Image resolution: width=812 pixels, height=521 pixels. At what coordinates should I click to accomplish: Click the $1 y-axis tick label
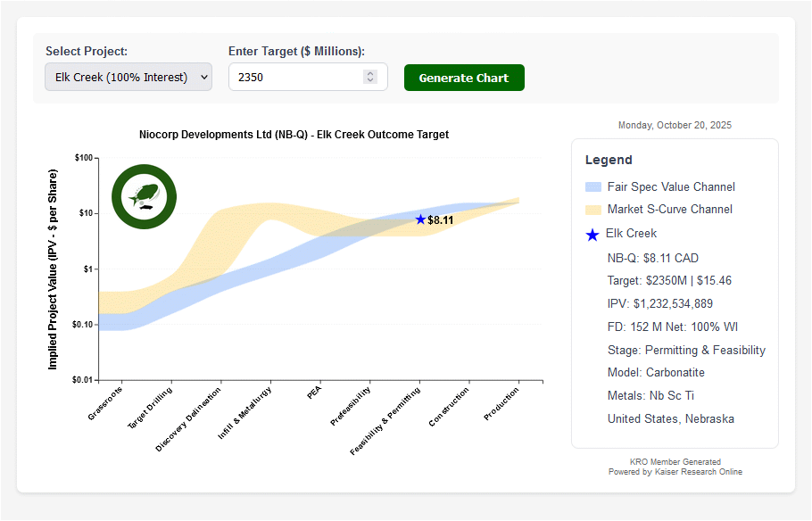88,269
